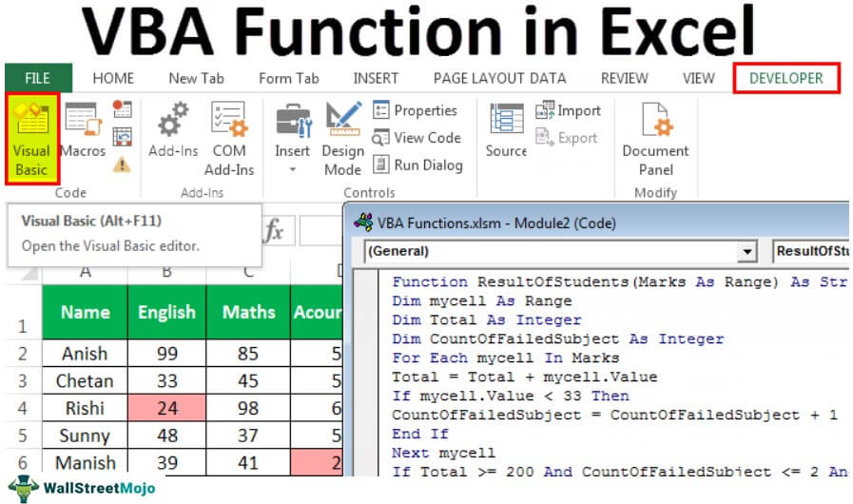The height and width of the screenshot is (504, 853).
Task: Select English score 99 cell
Action: point(167,353)
